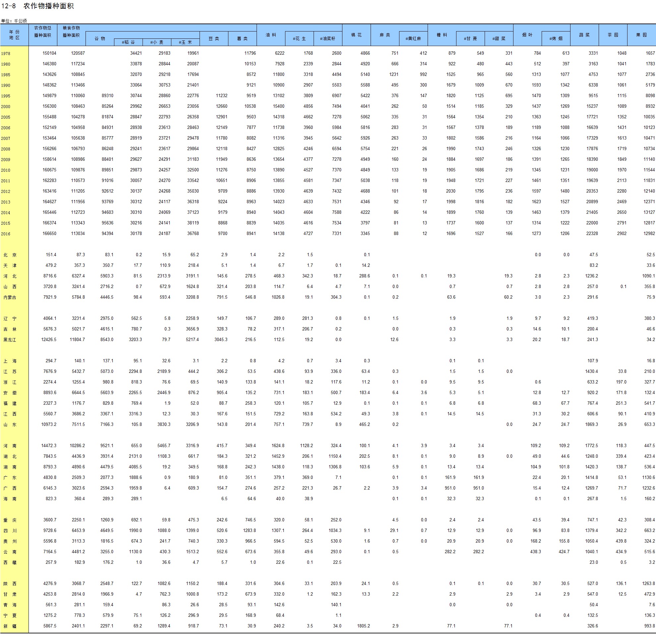656x644 pixels.
Task: Select the 内蒙古 row label
Action: coord(10,298)
